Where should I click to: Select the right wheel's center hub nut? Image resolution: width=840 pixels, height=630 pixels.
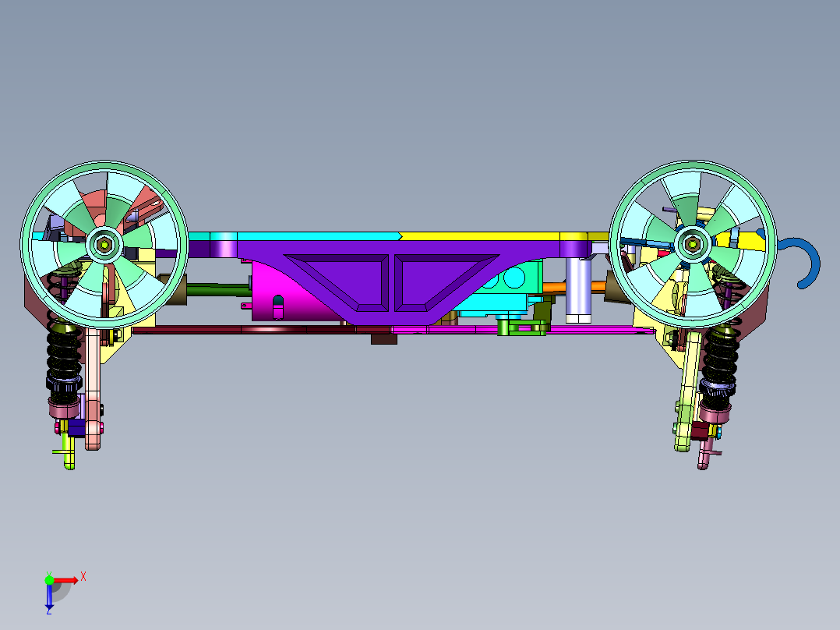693,244
